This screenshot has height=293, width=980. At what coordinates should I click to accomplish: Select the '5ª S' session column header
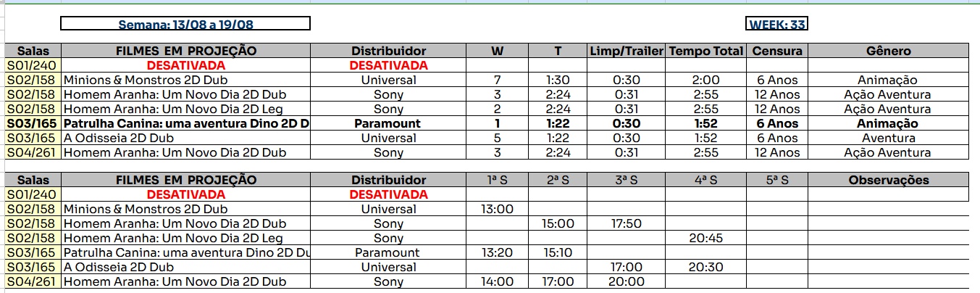tap(777, 180)
